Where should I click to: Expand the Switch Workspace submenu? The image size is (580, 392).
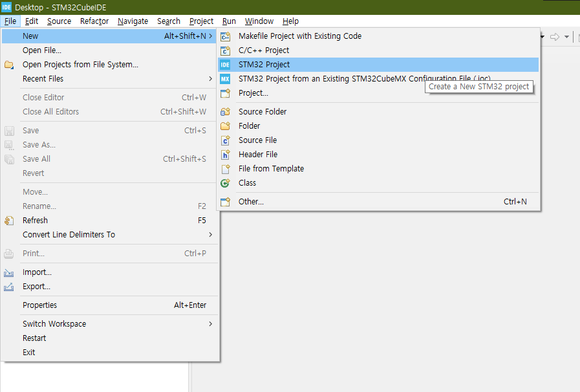pos(211,323)
